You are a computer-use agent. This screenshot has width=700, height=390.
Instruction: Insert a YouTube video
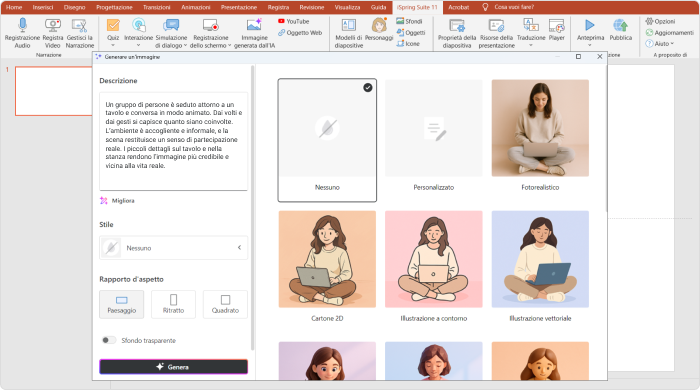click(x=293, y=21)
